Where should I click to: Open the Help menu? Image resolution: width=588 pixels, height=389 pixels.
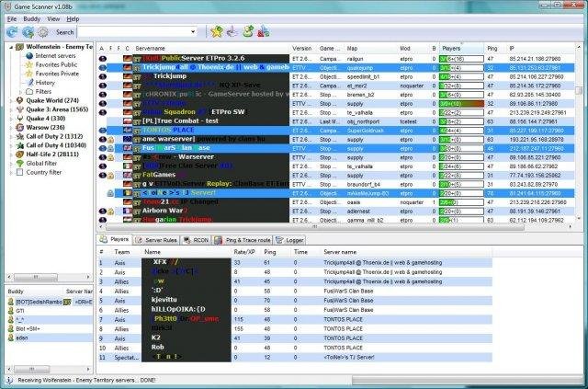pos(73,18)
